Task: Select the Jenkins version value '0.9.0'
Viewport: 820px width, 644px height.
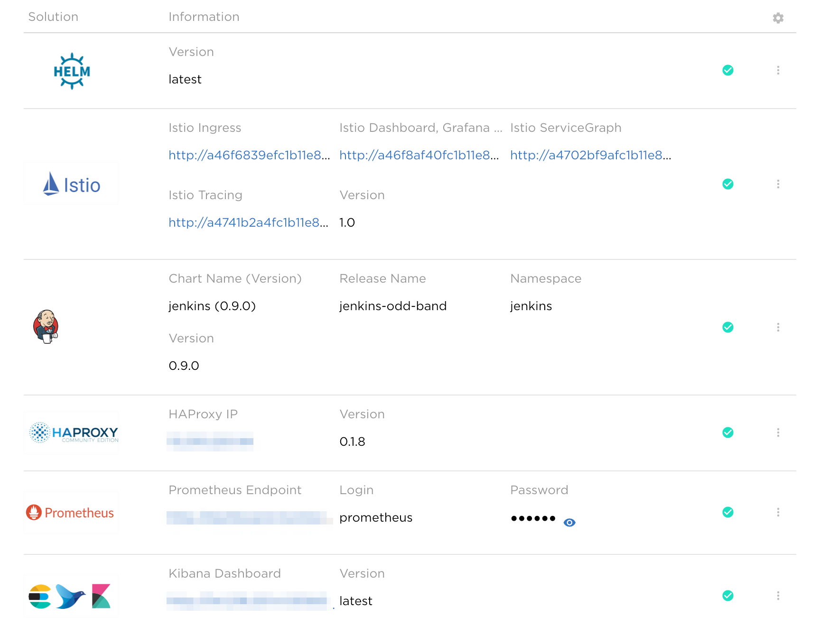Action: (184, 366)
